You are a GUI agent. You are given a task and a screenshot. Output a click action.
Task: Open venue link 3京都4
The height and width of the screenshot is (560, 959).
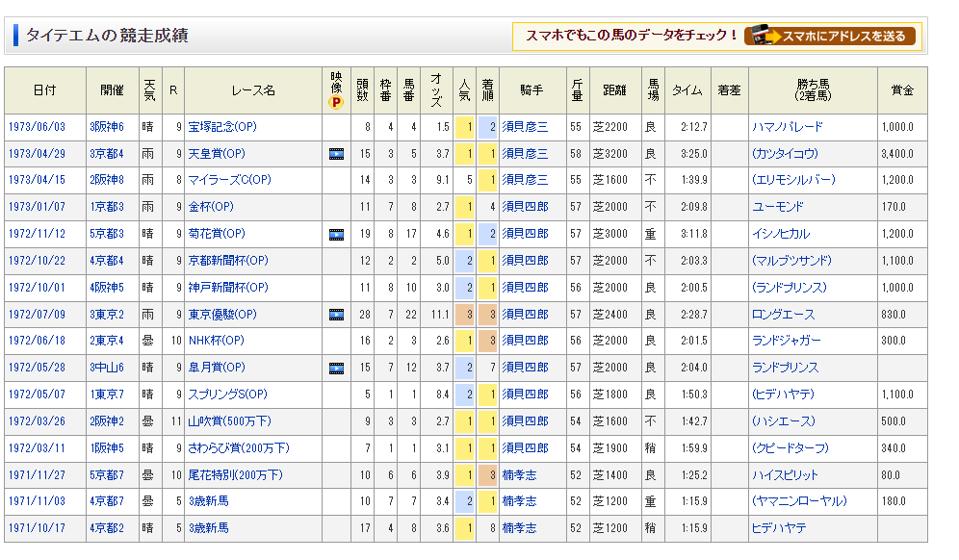[x=107, y=153]
